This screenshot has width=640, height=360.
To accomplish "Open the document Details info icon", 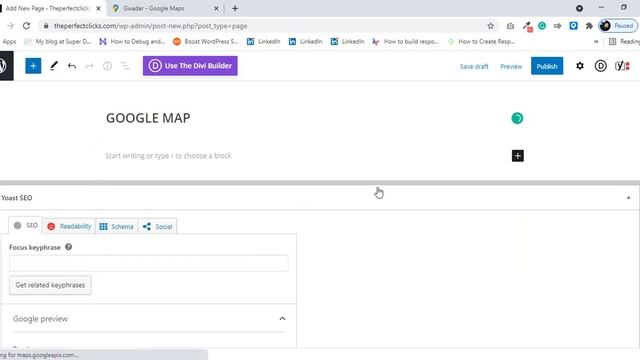I will pyautogui.click(x=107, y=66).
